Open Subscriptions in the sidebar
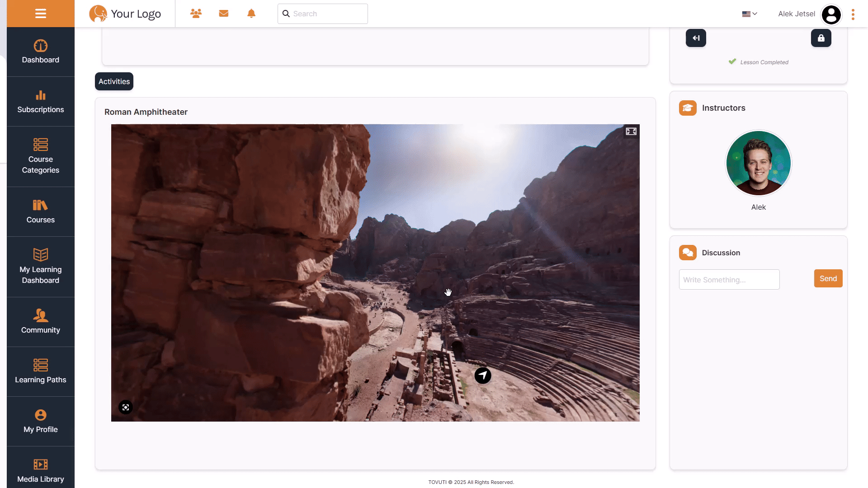Screen dimensions: 868x488 41,102
